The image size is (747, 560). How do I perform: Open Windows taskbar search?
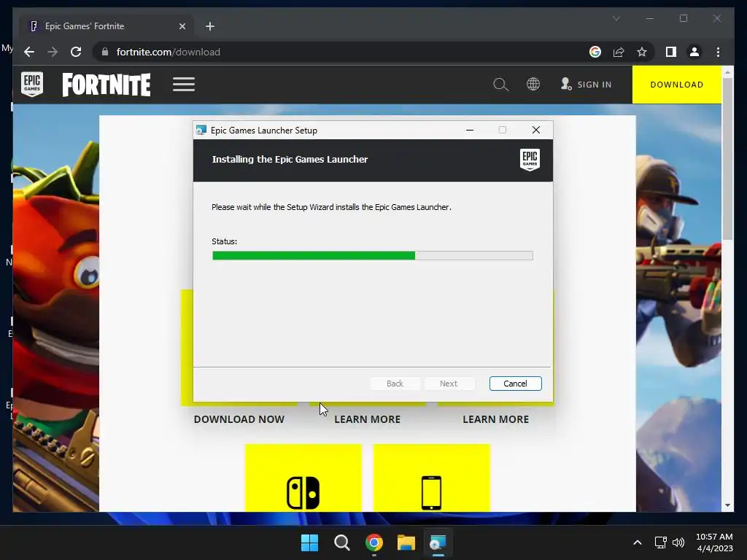coord(342,542)
